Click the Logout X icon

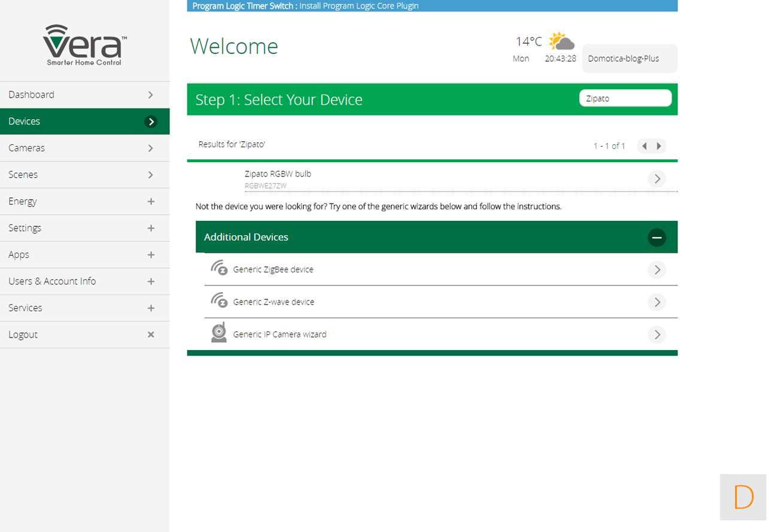pyautogui.click(x=151, y=335)
